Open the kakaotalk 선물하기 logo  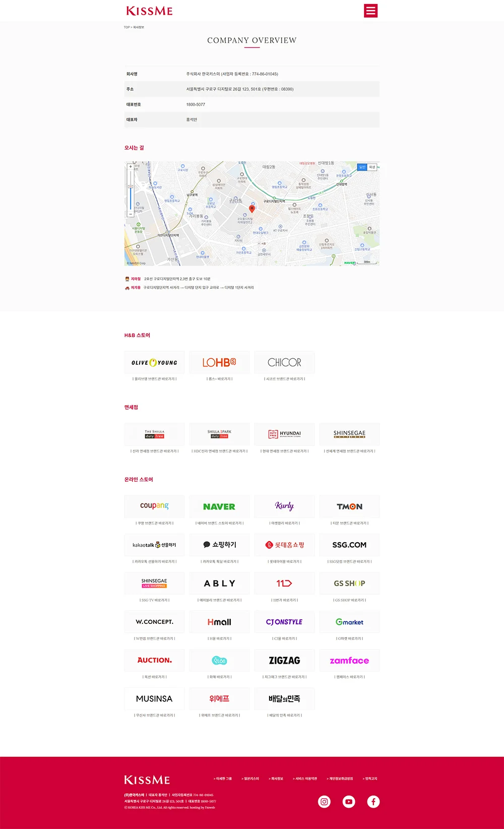pos(154,545)
